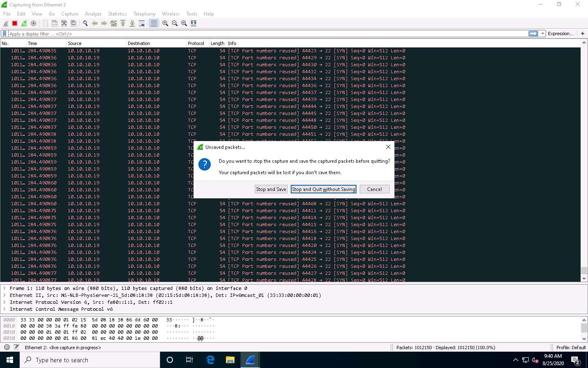Image resolution: width=588 pixels, height=368 pixels.
Task: Close the Unsaved packets dialog
Action: [x=388, y=147]
